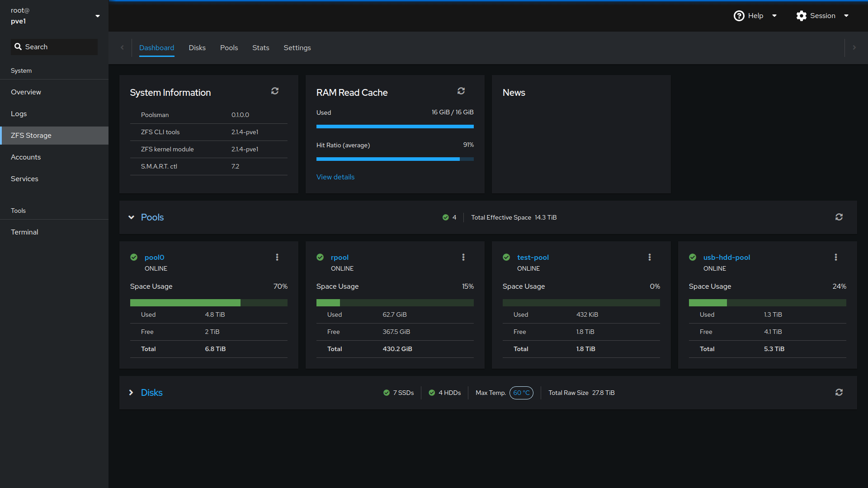Switch to the Pools tab
The image size is (868, 488).
pos(229,47)
